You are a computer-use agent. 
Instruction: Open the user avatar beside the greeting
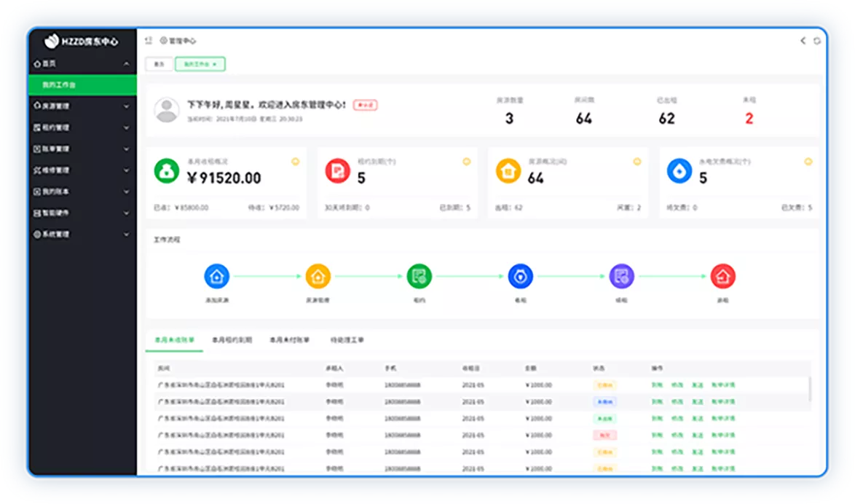[167, 110]
